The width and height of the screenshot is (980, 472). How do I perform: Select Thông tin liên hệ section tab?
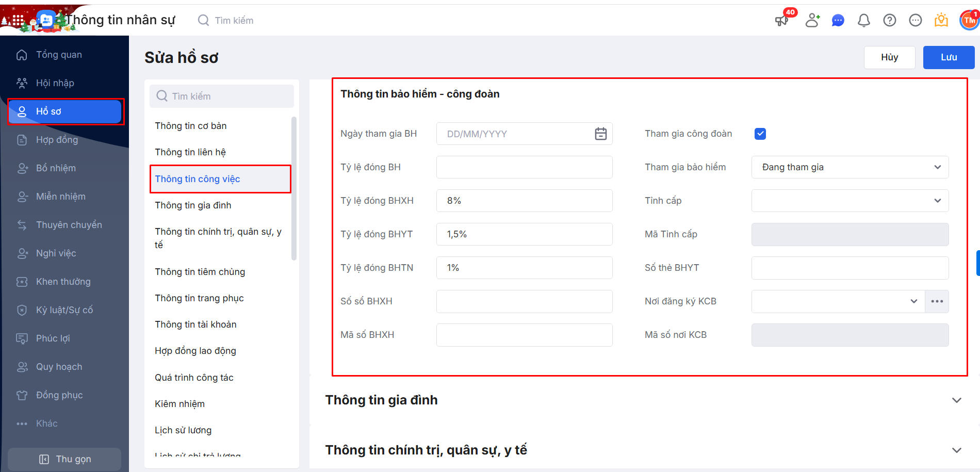(x=190, y=152)
